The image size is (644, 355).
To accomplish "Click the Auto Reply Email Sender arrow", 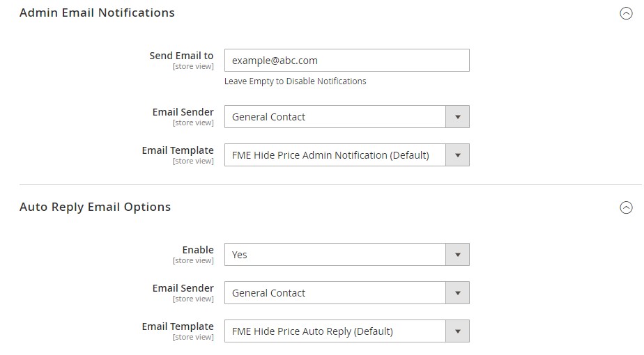I will [457, 293].
